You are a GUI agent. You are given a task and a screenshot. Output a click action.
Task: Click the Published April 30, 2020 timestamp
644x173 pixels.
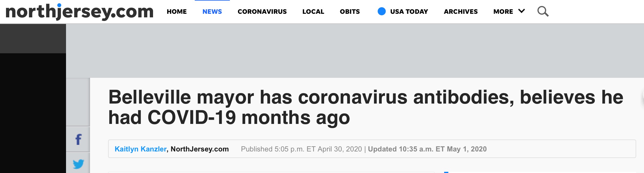(x=301, y=149)
